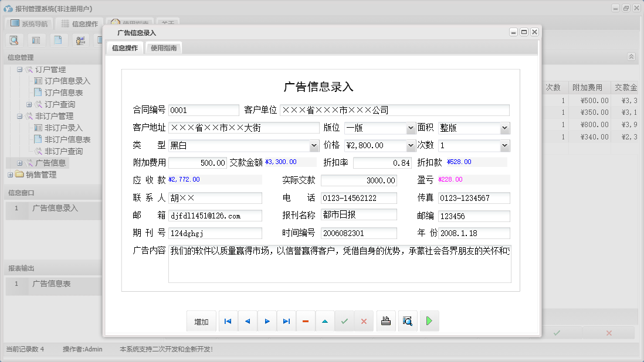
Task: Open print preview via the magnifier icon
Action: pyautogui.click(x=408, y=320)
